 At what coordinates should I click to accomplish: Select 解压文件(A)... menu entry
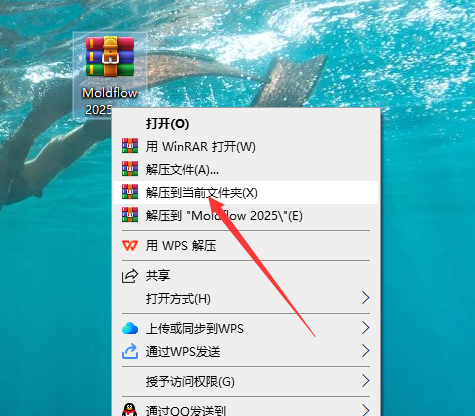tap(246, 170)
